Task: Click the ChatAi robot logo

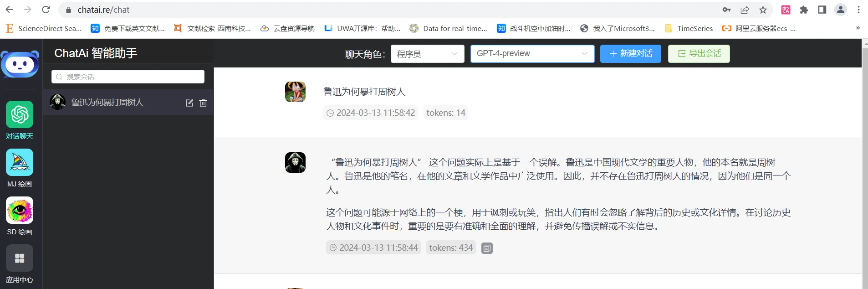Action: [20, 64]
